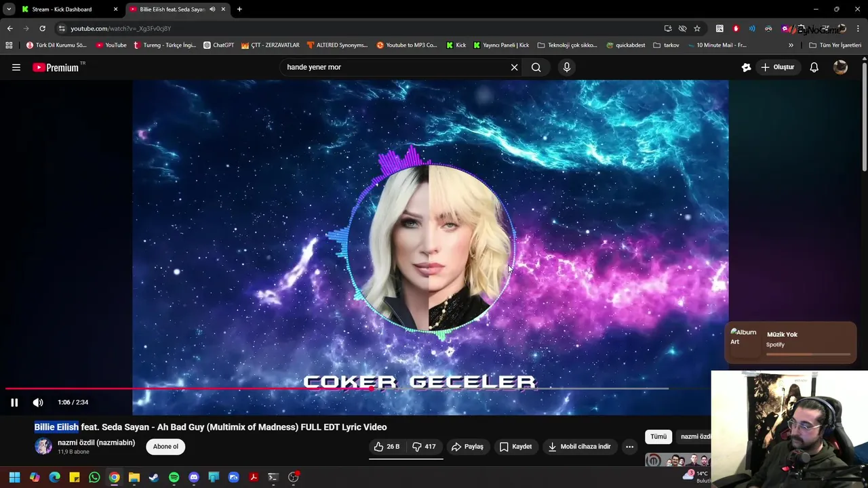Open the 10 Minute Mail bookmark
The image size is (868, 488).
pos(717,45)
